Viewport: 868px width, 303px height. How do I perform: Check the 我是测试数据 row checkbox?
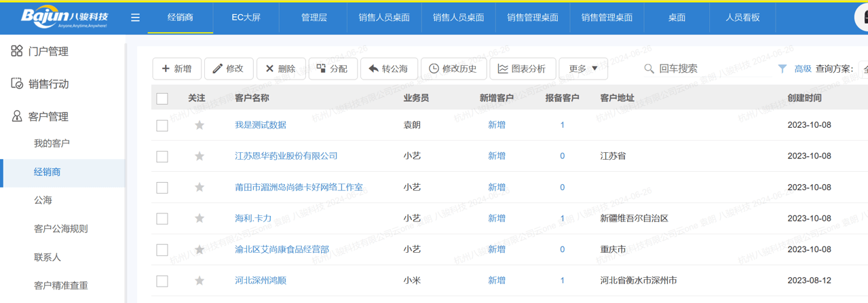[x=162, y=126]
